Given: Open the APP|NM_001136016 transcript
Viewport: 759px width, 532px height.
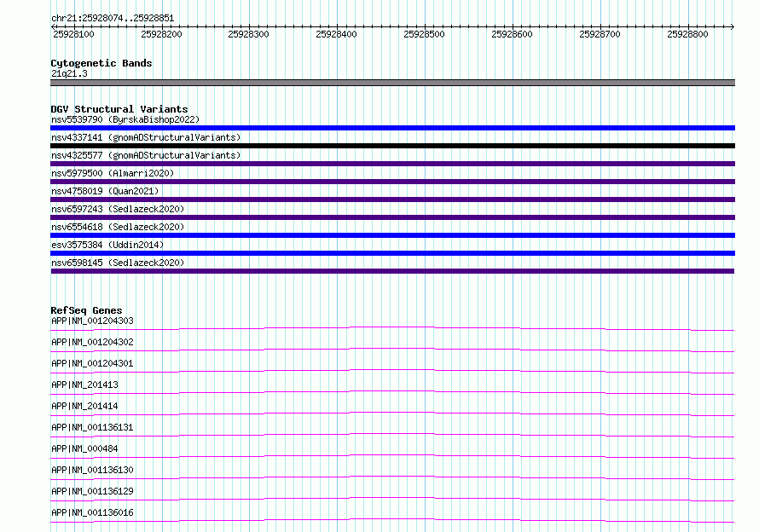Looking at the screenshot, I should (x=92, y=512).
